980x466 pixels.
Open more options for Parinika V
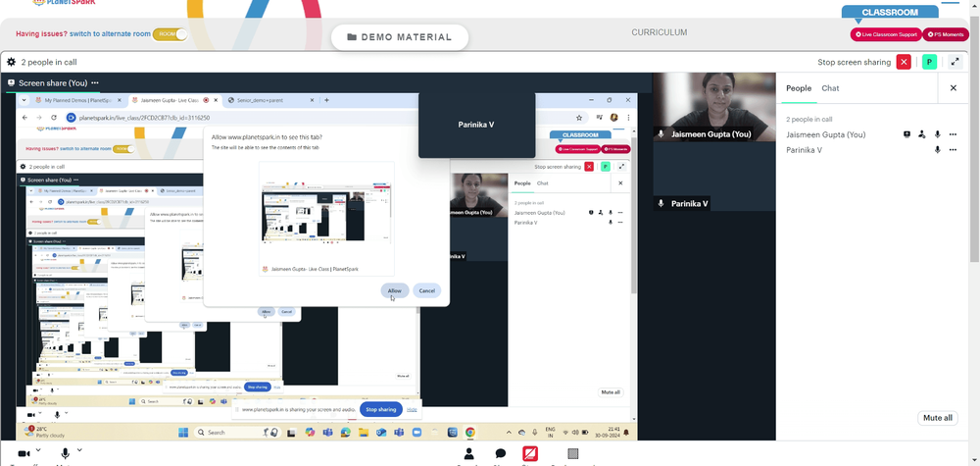953,150
